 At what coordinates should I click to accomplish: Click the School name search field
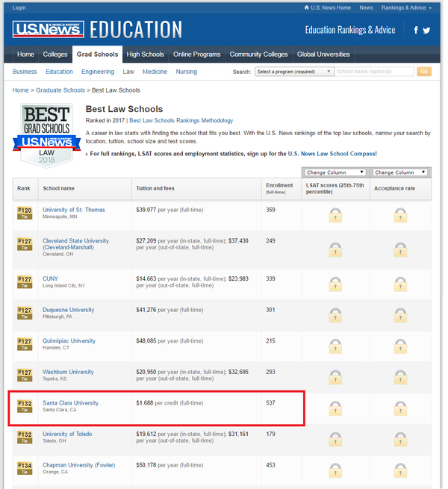pyautogui.click(x=374, y=72)
